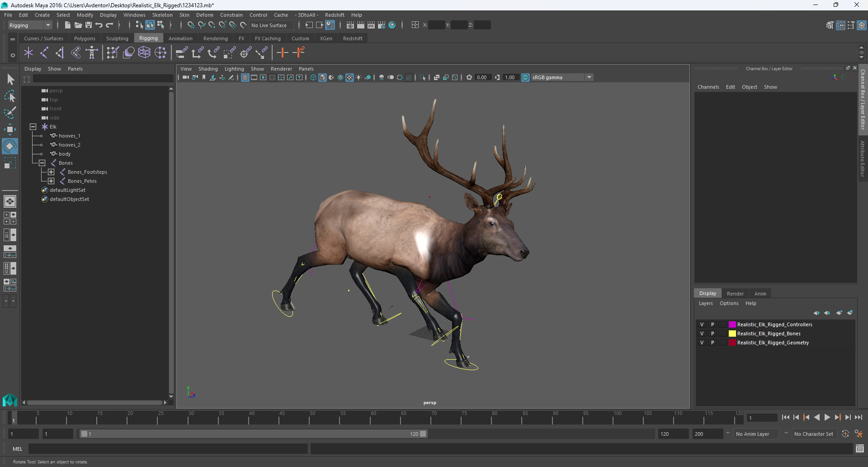Select the Scale tool in toolbox
Viewport: 868px width, 467px height.
pyautogui.click(x=10, y=163)
